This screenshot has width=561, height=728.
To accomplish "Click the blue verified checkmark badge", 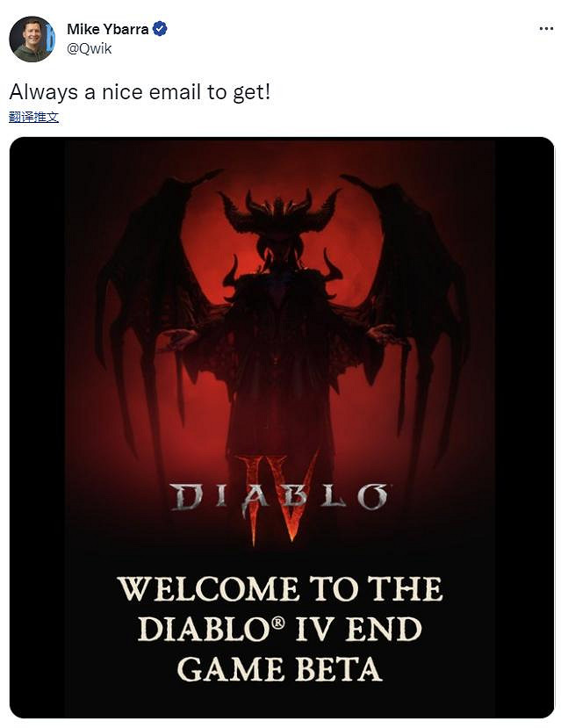I will point(160,29).
